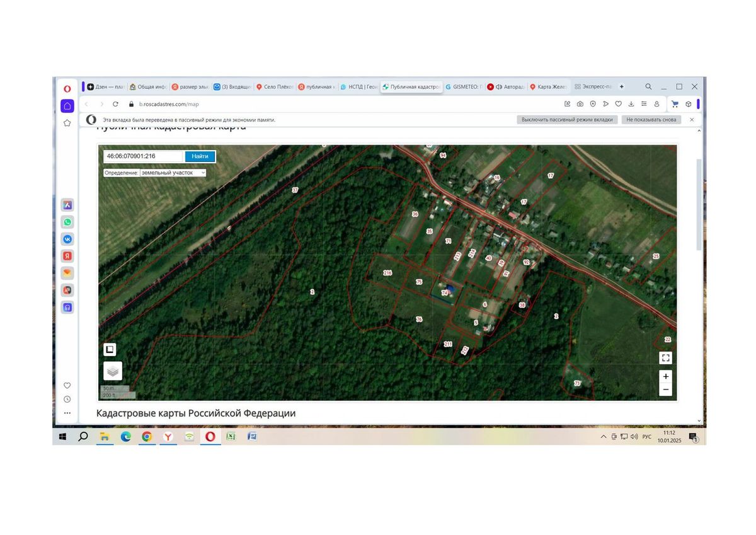756x535 pixels.
Task: Open File Explorer from the taskbar
Action: [x=105, y=436]
